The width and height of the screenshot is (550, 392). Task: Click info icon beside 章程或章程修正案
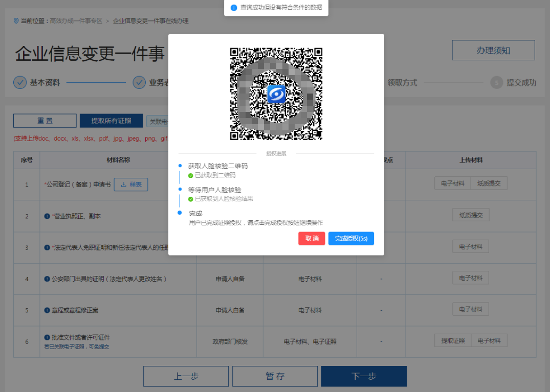click(x=47, y=310)
